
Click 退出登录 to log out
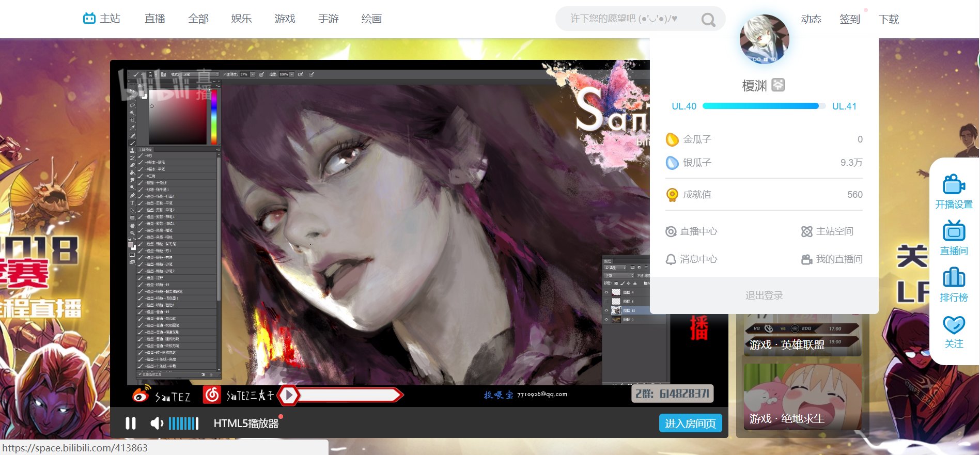[764, 295]
